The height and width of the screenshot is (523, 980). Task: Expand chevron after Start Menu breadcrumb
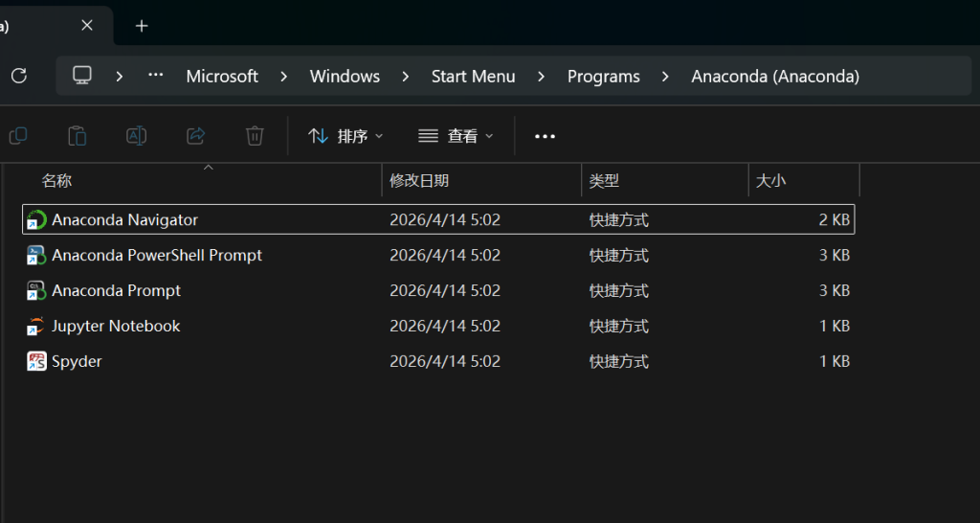(x=542, y=77)
